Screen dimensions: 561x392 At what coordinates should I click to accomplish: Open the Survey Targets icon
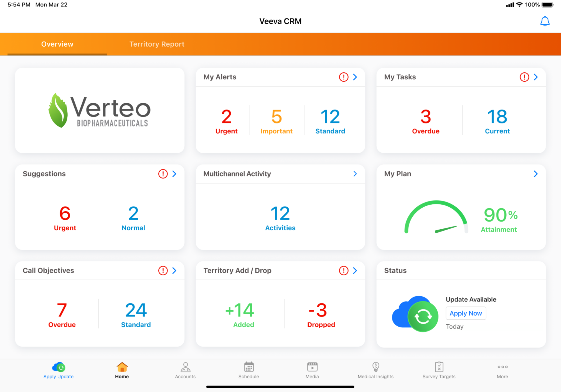[439, 367]
